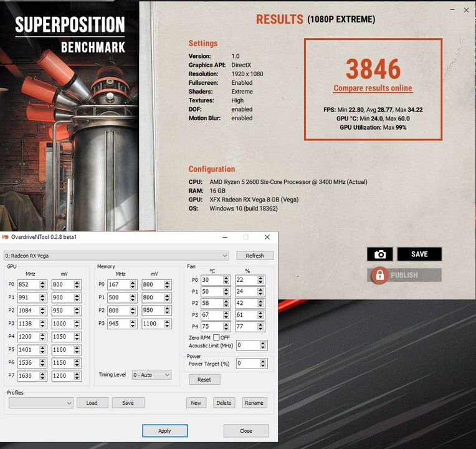476x449 pixels.
Task: Decrease Fan P3 temperature with the down spinner
Action: 226,317
